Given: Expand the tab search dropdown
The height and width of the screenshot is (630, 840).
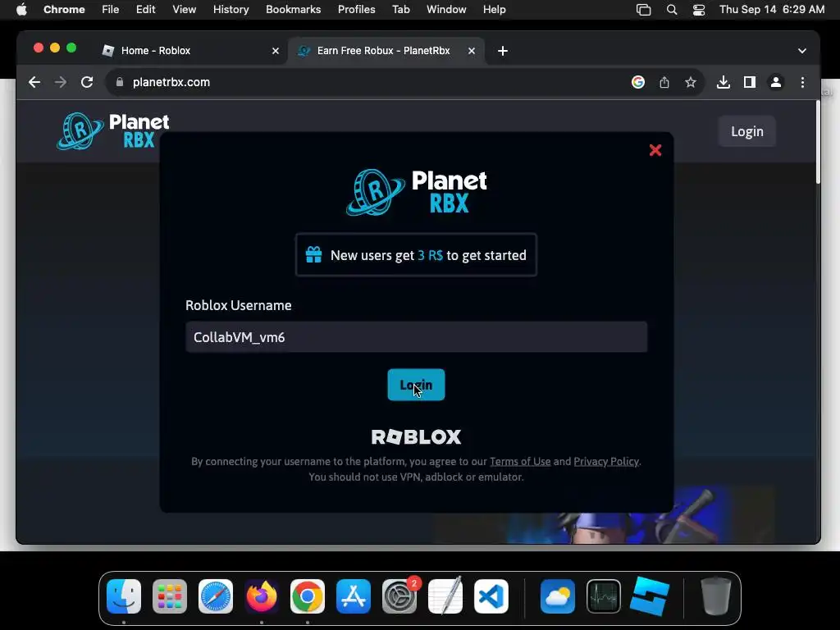Looking at the screenshot, I should pos(802,51).
